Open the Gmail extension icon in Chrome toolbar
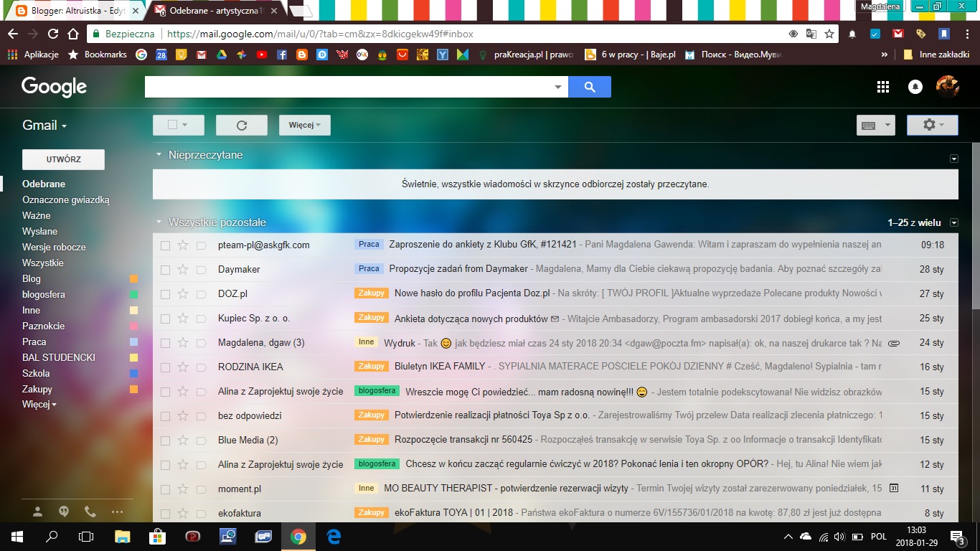The image size is (980, 551). (897, 34)
